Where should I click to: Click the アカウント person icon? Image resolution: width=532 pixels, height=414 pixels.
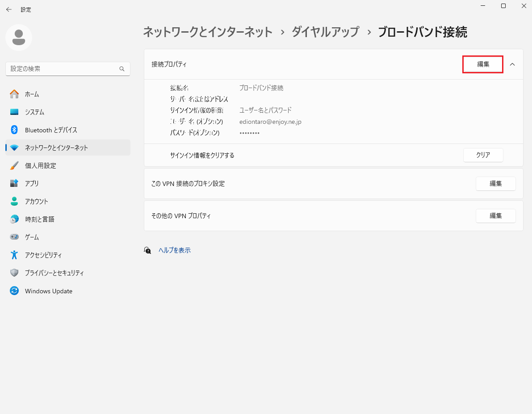(x=14, y=201)
